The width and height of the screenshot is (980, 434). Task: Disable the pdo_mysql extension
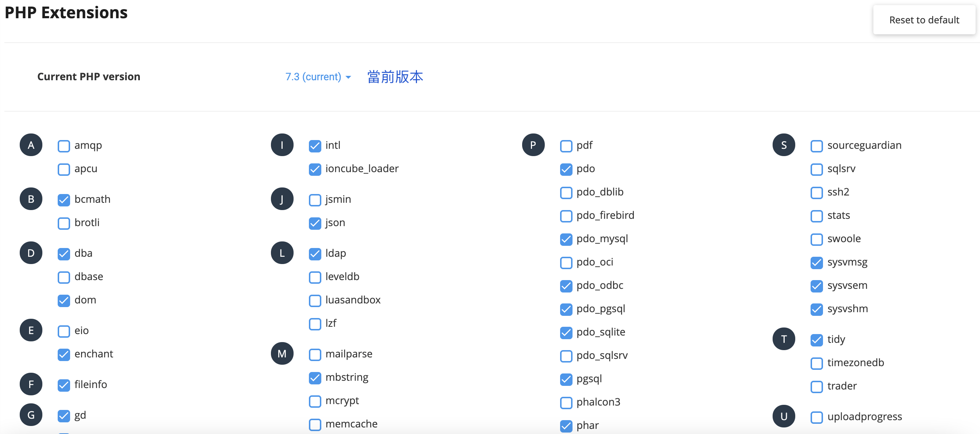[x=566, y=239]
